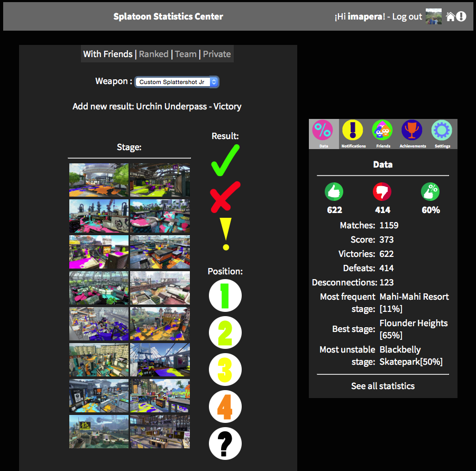Select position 3 for the match result
Screen dimensions: 476x471
click(225, 370)
